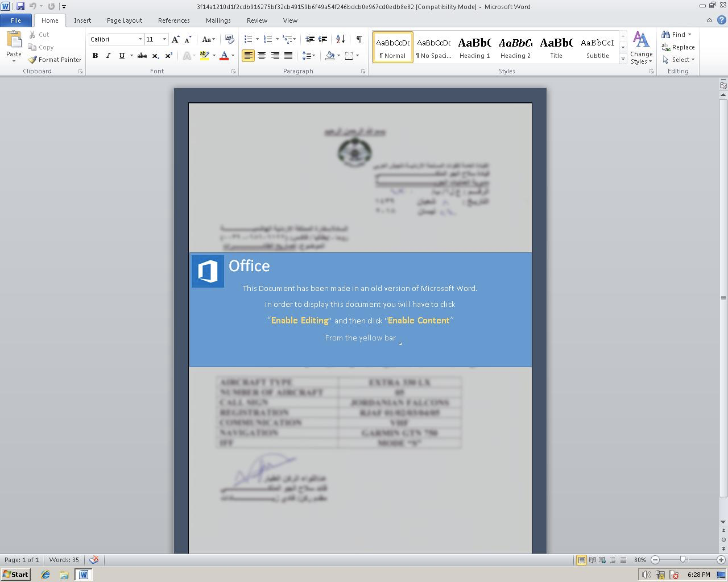
Task: Click the Undo icon in quick access toolbar
Action: [x=33, y=6]
